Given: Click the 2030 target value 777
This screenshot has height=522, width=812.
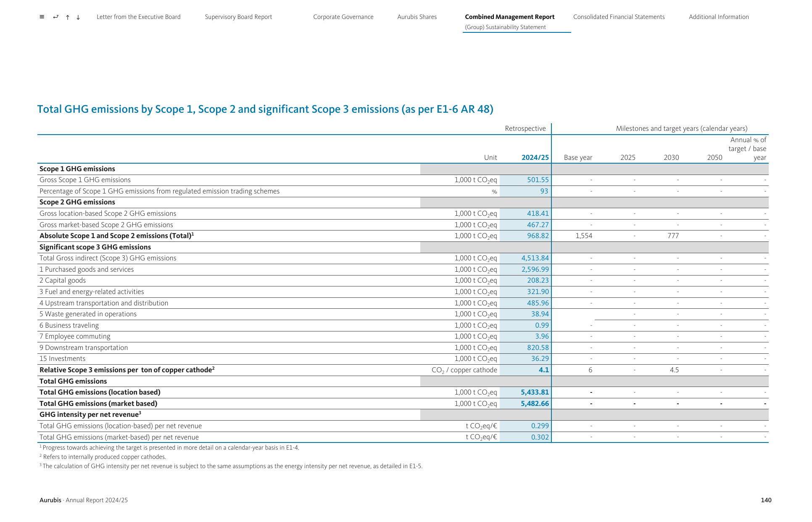Looking at the screenshot, I should [673, 236].
